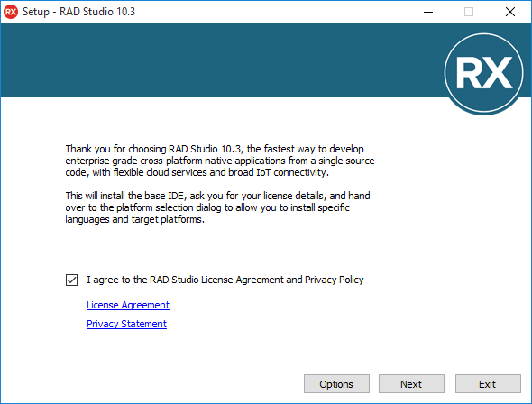Click empty footer area left of Options
532x404 pixels.
coord(152,384)
